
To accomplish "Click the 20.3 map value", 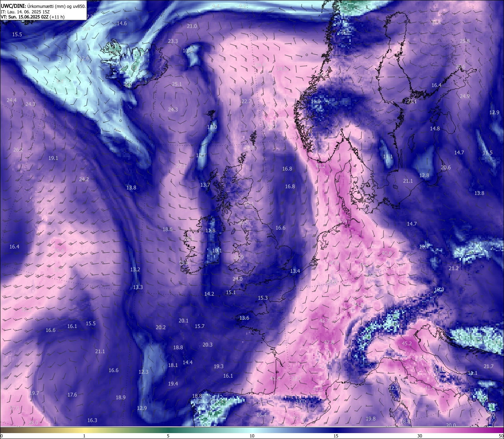I will tap(208, 345).
